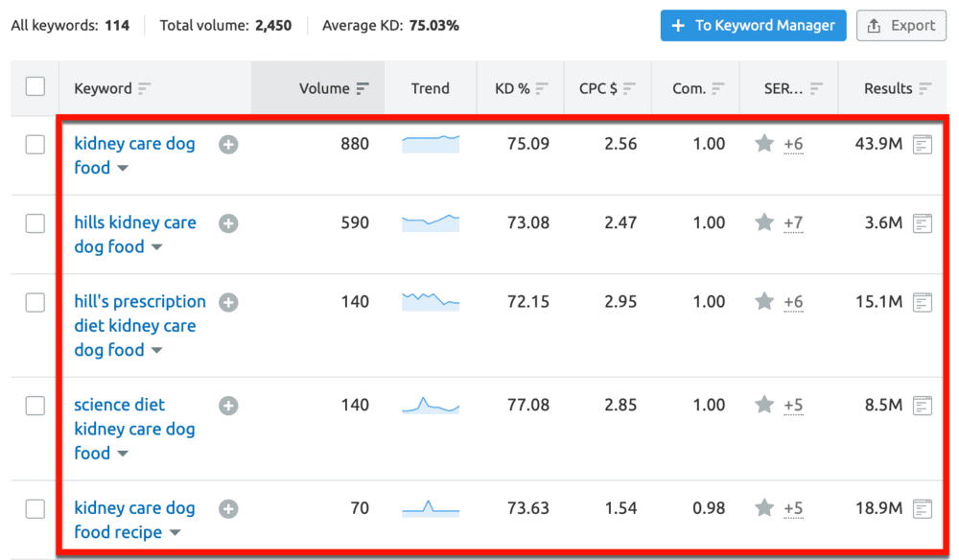Sort by CPC $ column sort icon

[629, 88]
